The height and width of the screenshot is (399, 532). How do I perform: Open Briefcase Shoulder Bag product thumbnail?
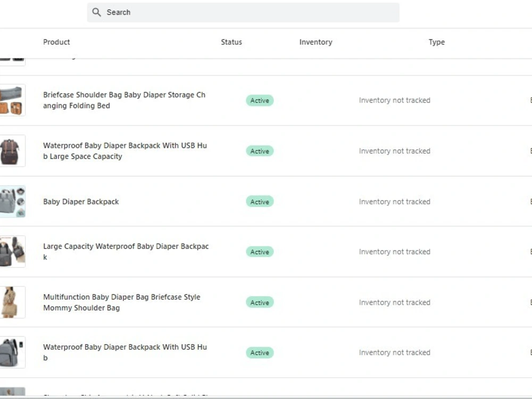tap(13, 100)
